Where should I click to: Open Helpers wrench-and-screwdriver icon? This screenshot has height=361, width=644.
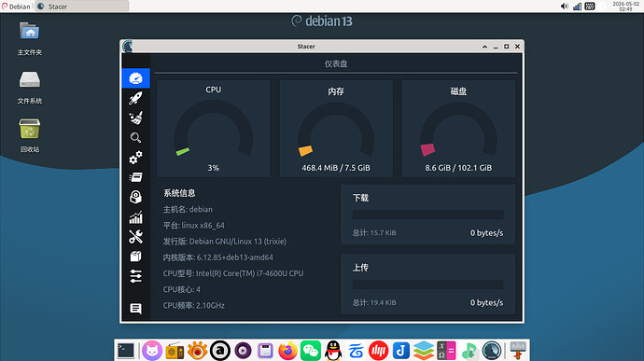tap(136, 237)
